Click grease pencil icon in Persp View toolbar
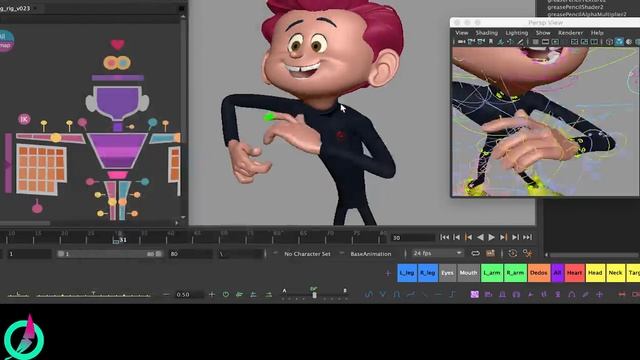 [x=520, y=42]
